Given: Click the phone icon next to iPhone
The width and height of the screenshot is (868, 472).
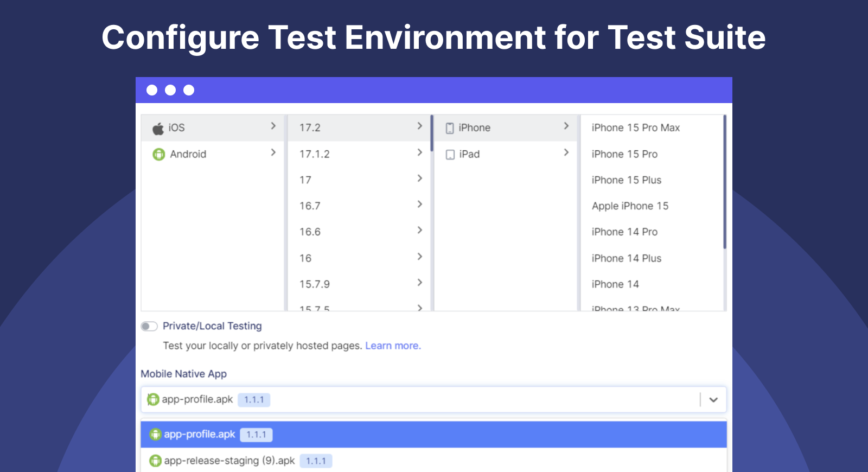Looking at the screenshot, I should [450, 128].
